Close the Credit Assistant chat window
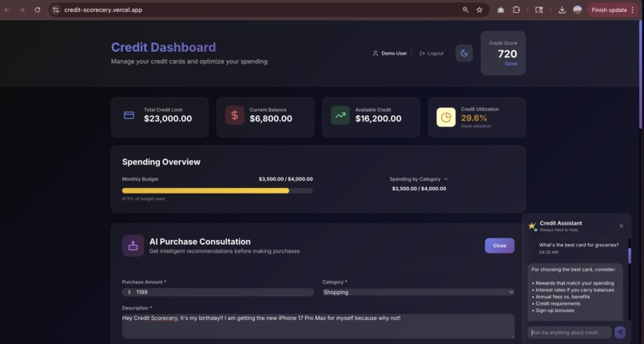Screen dimensions: 644x344 [x=622, y=226]
